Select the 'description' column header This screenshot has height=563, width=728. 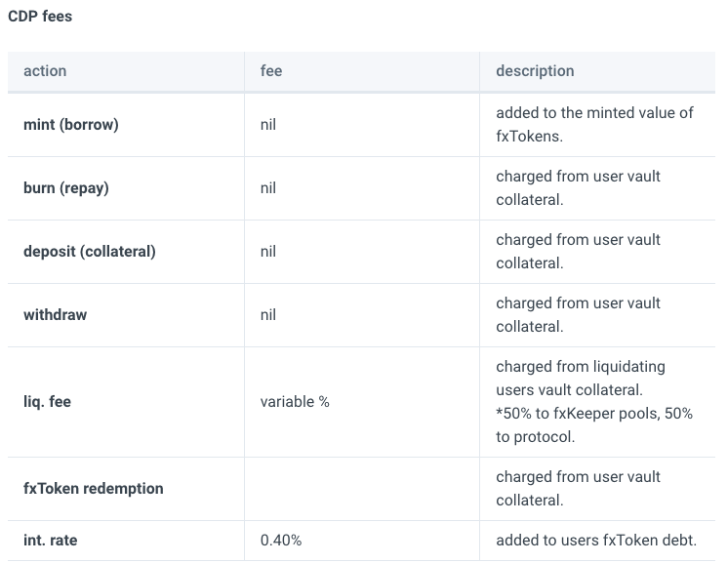tap(535, 71)
